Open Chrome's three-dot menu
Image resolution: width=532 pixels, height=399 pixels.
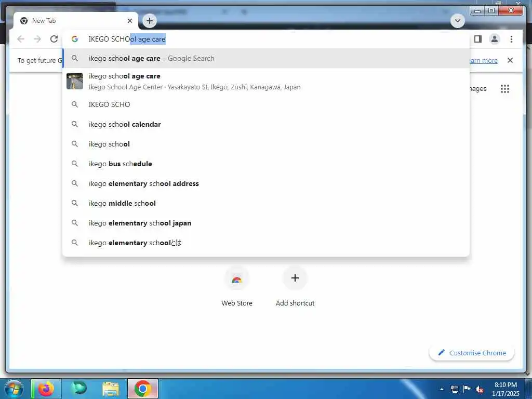[511, 39]
